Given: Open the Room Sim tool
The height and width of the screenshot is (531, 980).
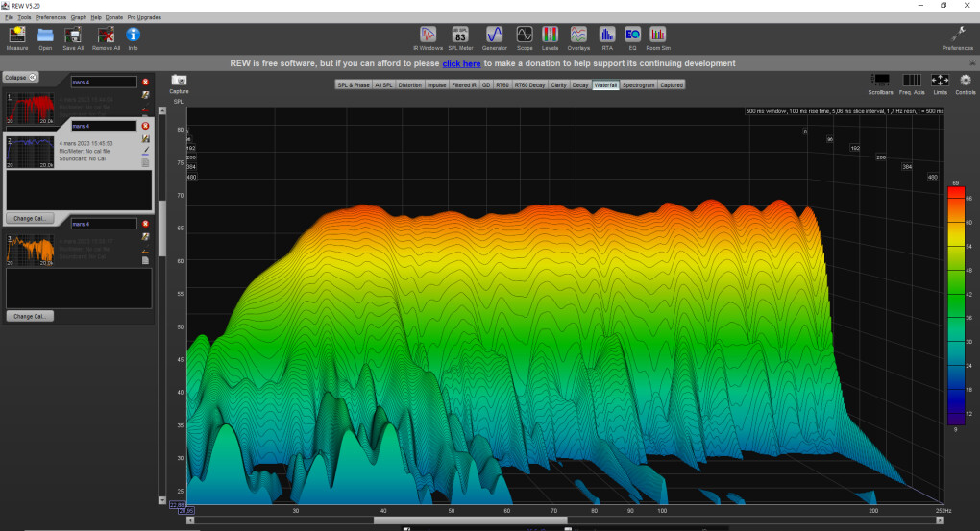Looking at the screenshot, I should (x=658, y=35).
